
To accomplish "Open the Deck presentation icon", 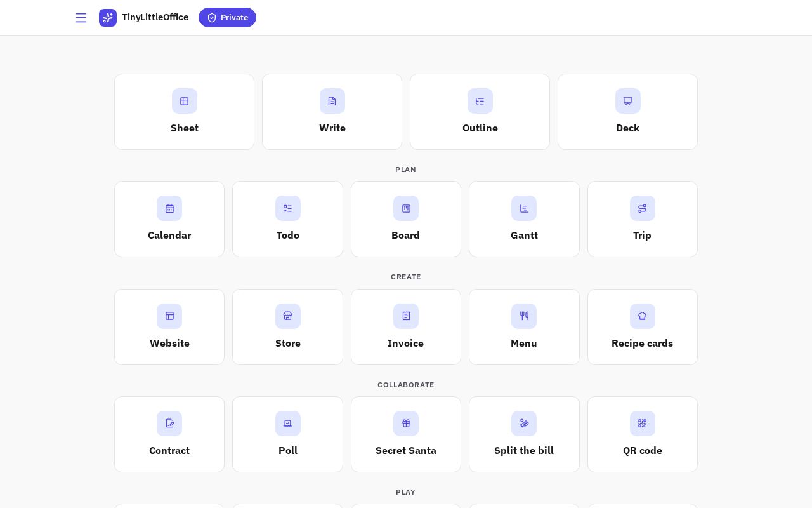I will click(628, 101).
